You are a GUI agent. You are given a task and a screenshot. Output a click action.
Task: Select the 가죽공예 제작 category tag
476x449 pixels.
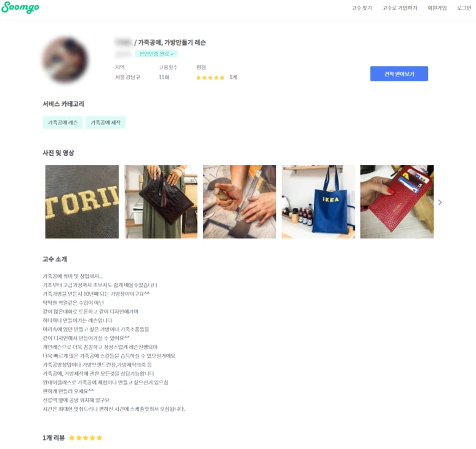click(x=105, y=123)
